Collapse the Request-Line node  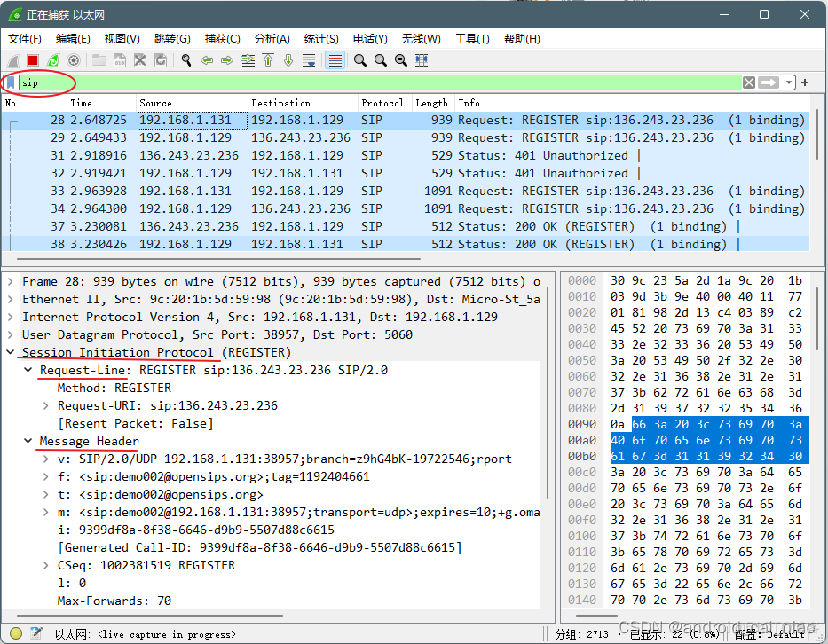tap(28, 371)
